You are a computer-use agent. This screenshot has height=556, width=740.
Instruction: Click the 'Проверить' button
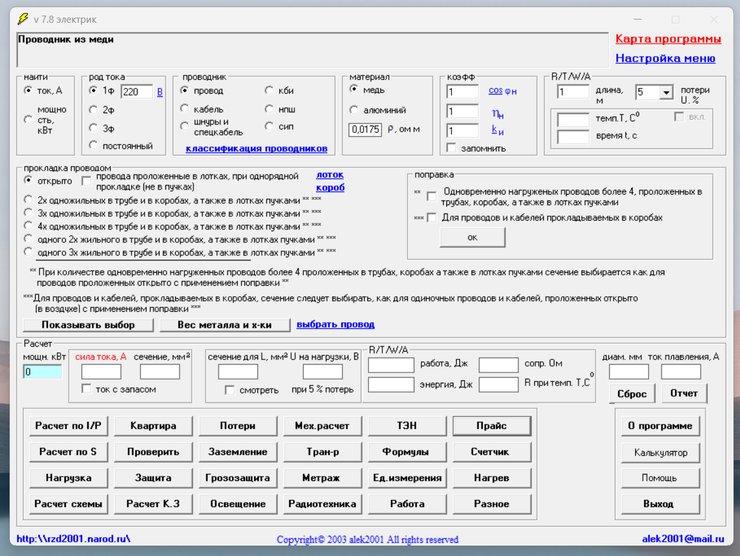(x=153, y=452)
